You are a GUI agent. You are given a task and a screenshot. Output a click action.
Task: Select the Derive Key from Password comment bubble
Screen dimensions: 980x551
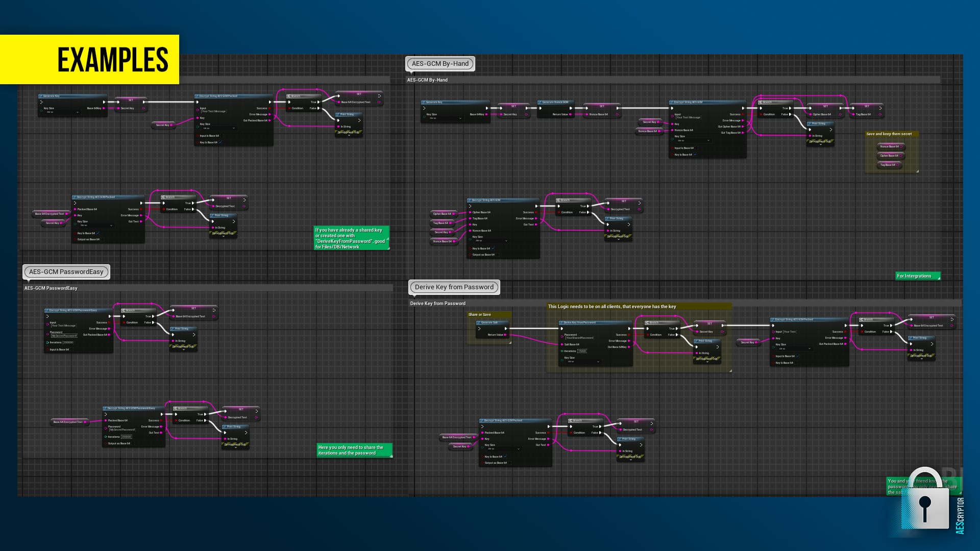coord(454,287)
